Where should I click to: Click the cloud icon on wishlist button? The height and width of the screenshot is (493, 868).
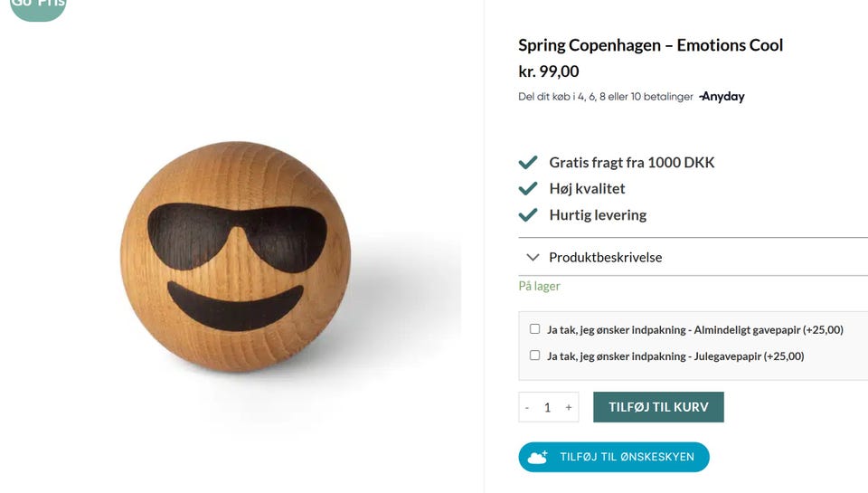538,458
